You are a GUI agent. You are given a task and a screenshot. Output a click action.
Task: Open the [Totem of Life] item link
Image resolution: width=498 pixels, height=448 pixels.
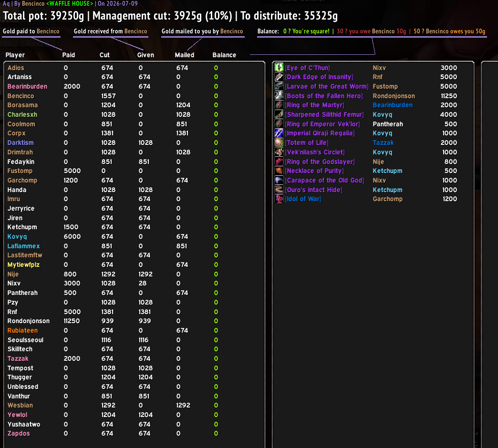coord(307,143)
